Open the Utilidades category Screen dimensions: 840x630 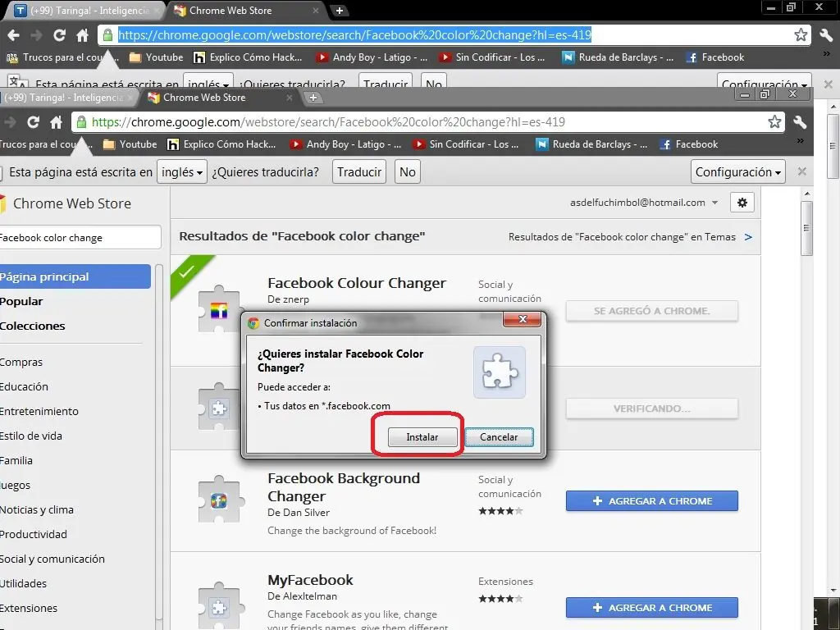coord(24,584)
